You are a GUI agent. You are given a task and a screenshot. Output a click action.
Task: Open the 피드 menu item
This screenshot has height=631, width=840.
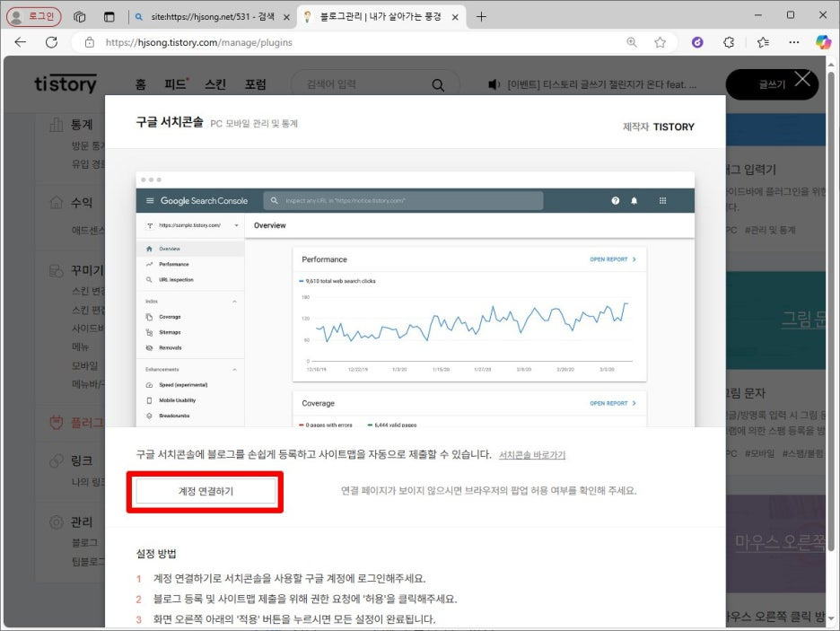[176, 84]
